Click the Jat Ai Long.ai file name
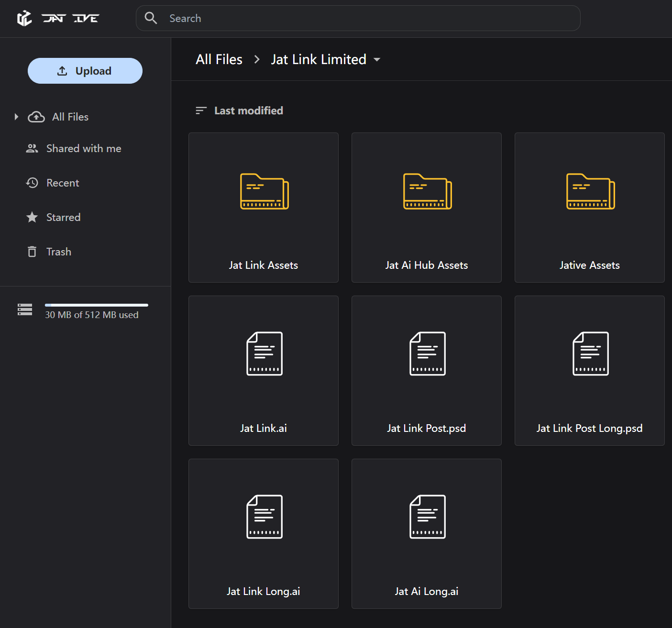The image size is (672, 628). pos(427,591)
